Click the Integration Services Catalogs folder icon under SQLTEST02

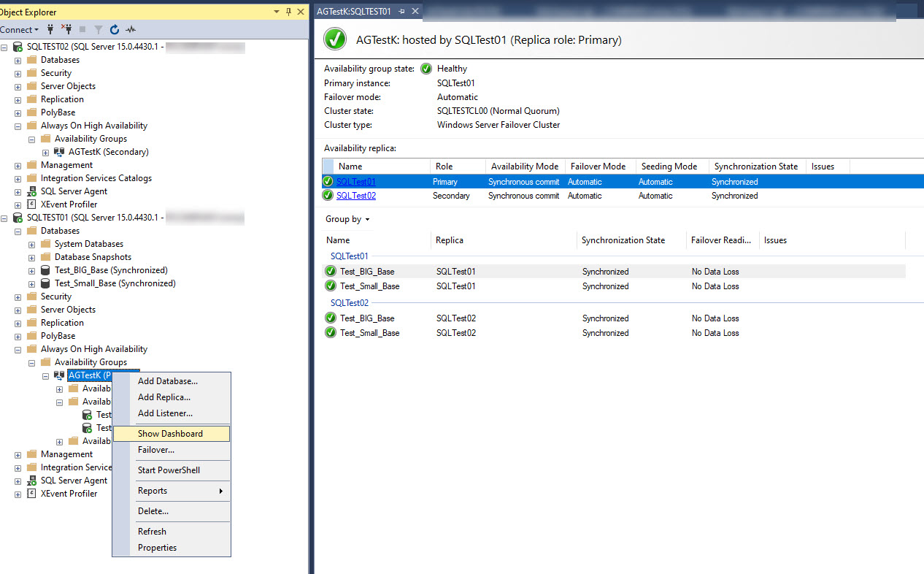pos(32,178)
